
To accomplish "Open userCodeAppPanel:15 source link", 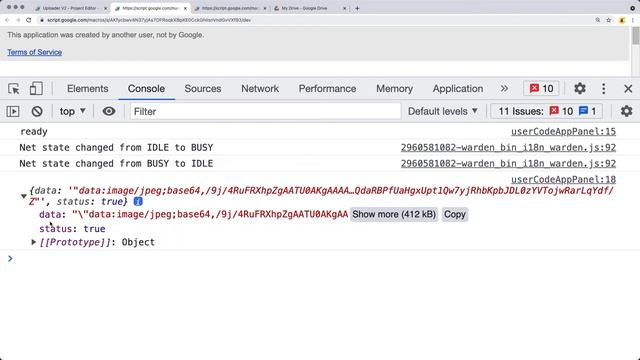I will click(563, 131).
